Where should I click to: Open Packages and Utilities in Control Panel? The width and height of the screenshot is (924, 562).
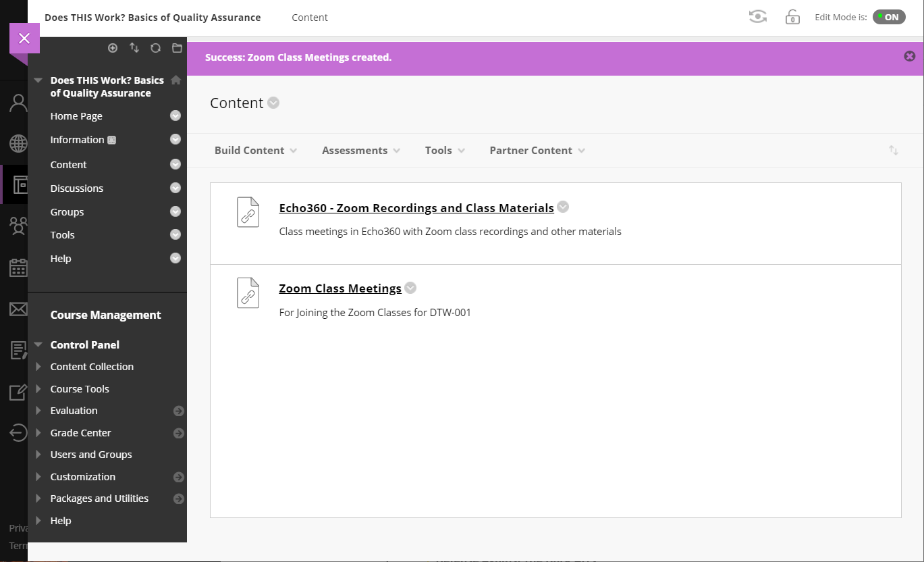pyautogui.click(x=99, y=499)
